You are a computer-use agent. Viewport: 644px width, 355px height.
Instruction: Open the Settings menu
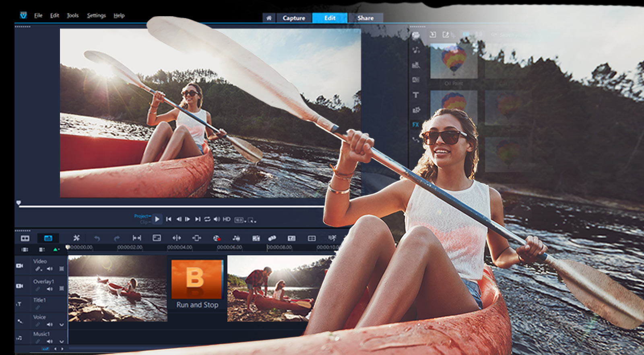(x=96, y=16)
